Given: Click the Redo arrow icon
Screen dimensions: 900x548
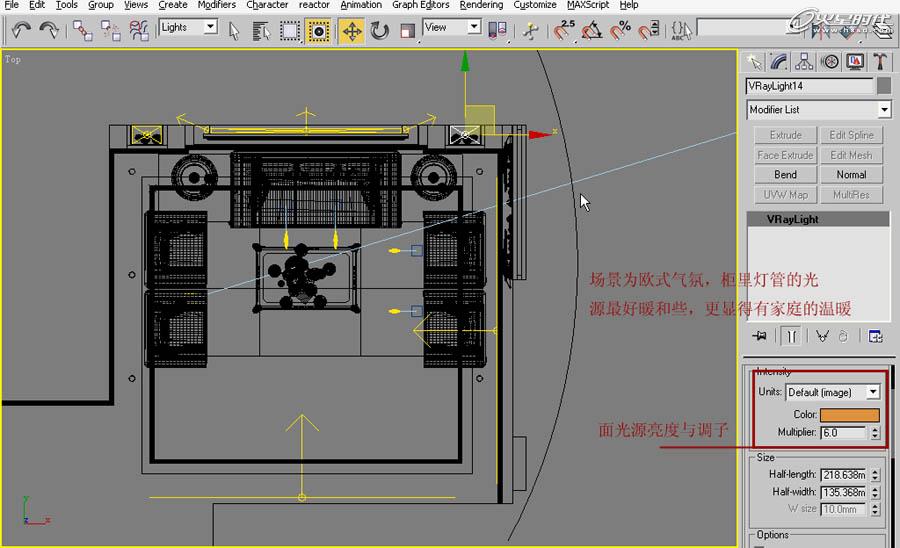Looking at the screenshot, I should point(49,30).
